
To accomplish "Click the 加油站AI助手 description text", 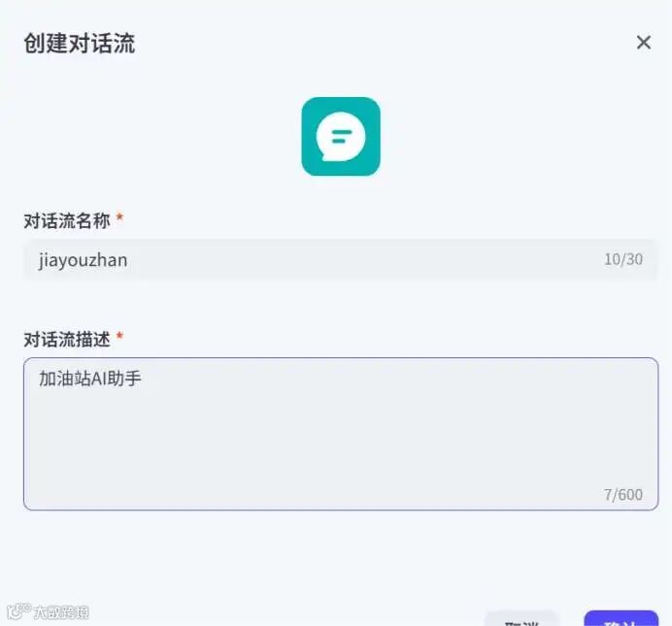I will 90,379.
